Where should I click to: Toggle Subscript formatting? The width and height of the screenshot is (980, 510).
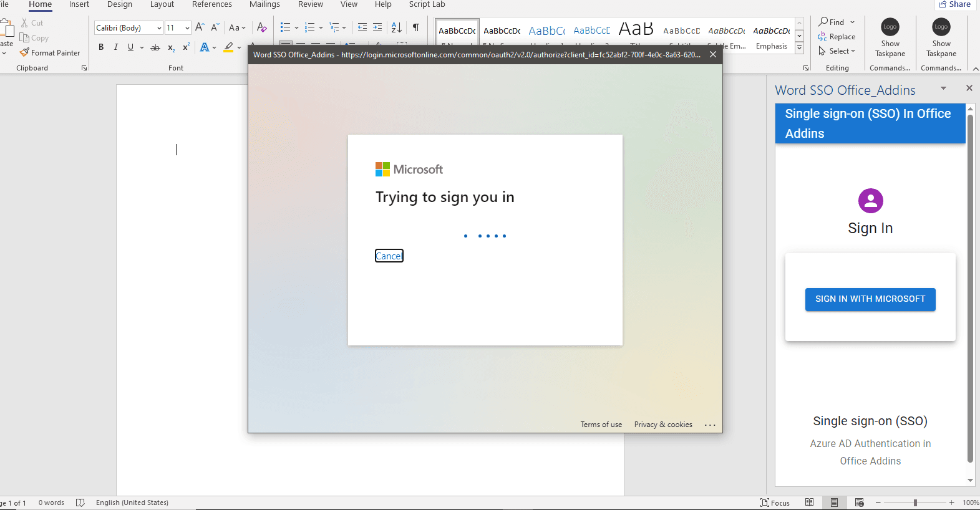171,47
